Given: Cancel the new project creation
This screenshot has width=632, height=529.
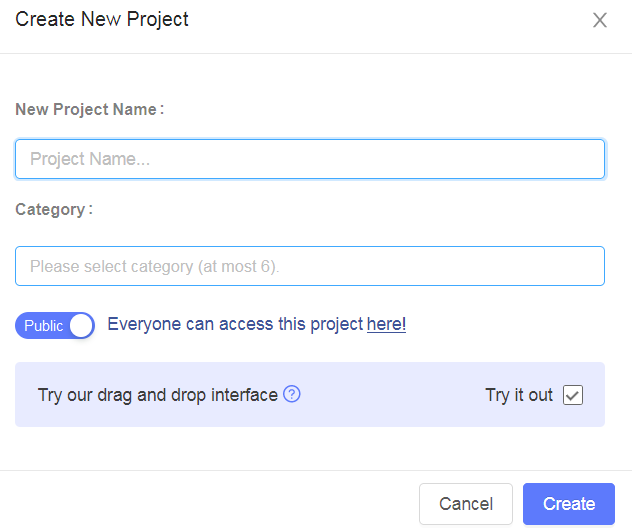Looking at the screenshot, I should coord(466,504).
